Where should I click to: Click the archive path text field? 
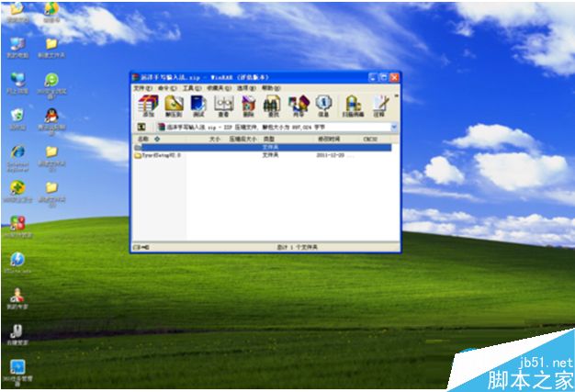[x=273, y=127]
